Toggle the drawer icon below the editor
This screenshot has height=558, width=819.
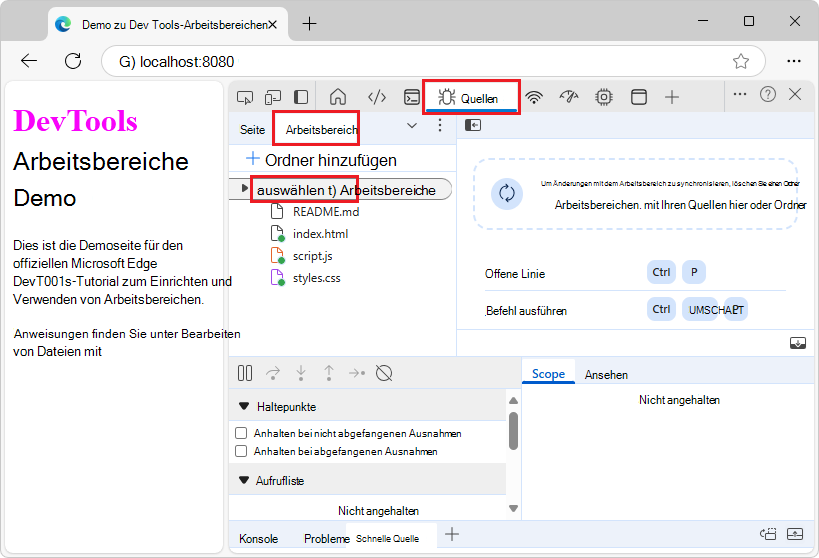pyautogui.click(x=798, y=343)
